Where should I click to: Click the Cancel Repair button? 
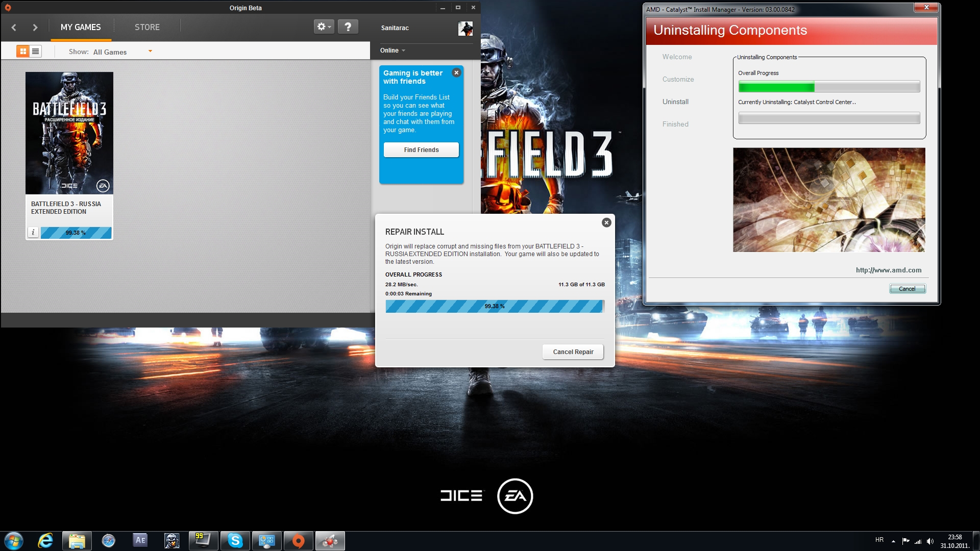(x=573, y=352)
